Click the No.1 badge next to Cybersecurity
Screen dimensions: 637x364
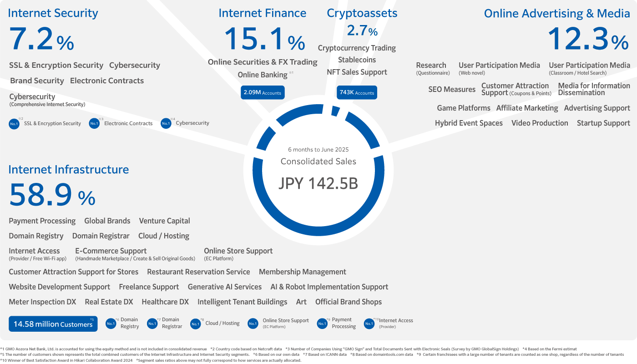[166, 123]
